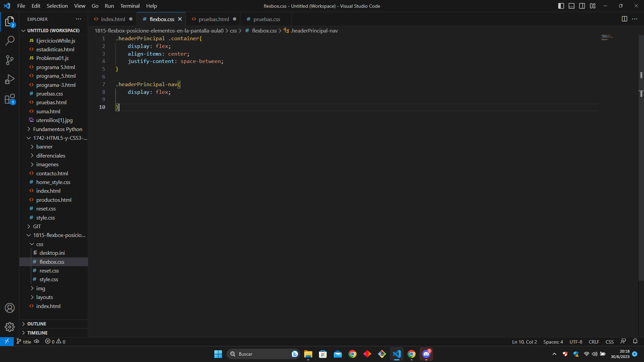Click the css breadcrumb segment
The width and height of the screenshot is (644, 362).
[233, 31]
